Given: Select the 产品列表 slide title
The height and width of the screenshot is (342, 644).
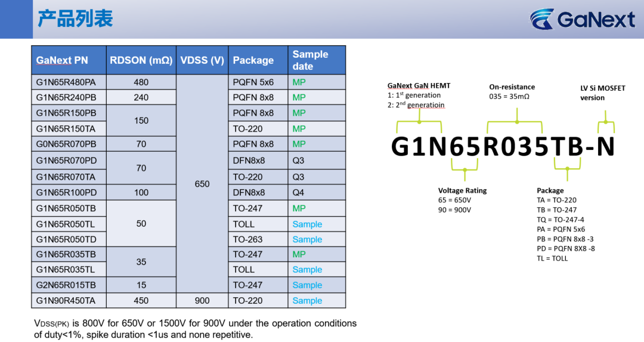Looking at the screenshot, I should point(75,19).
